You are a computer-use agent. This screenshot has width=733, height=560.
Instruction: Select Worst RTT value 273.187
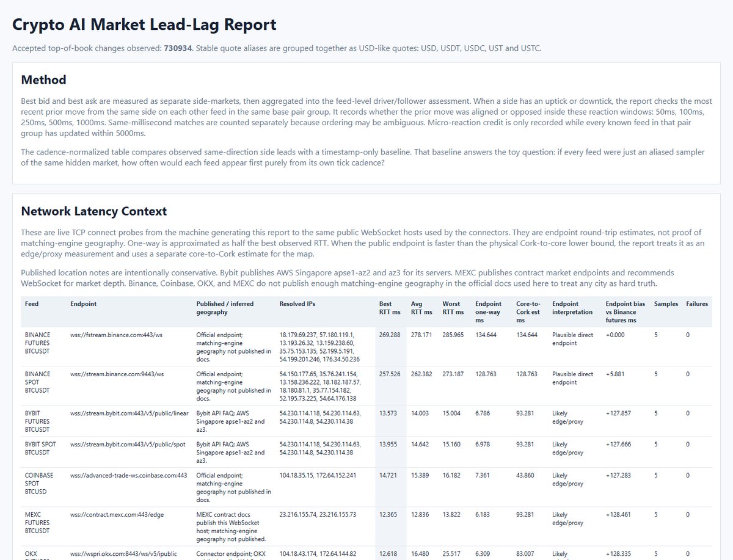pos(453,374)
